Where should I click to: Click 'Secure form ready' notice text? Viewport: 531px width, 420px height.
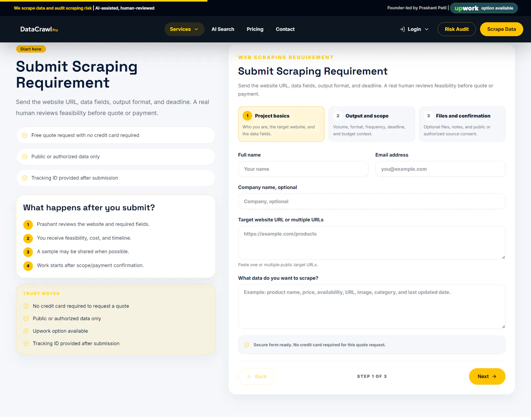(x=320, y=345)
